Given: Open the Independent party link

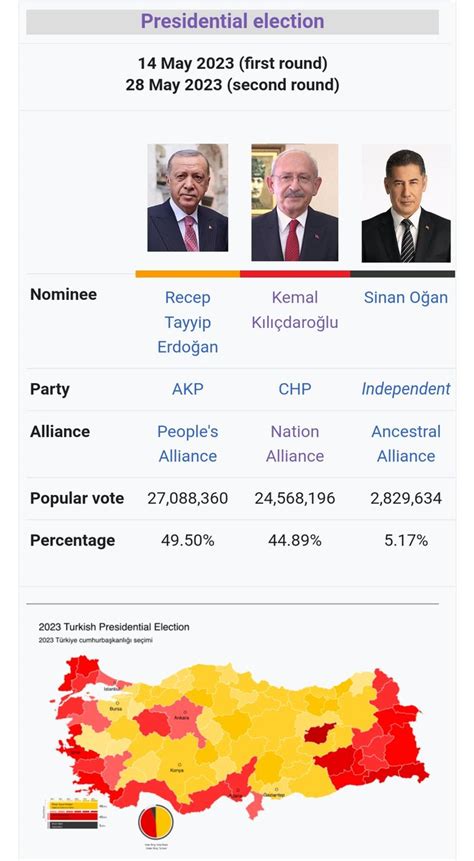Looking at the screenshot, I should (x=406, y=389).
